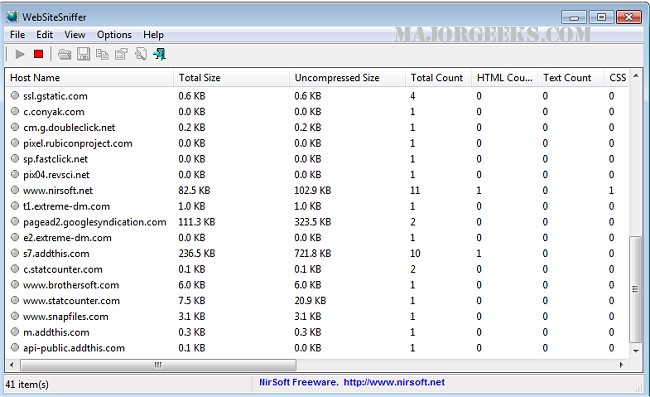Image resolution: width=650 pixels, height=397 pixels.
Task: Open the Help menu
Action: tap(153, 35)
